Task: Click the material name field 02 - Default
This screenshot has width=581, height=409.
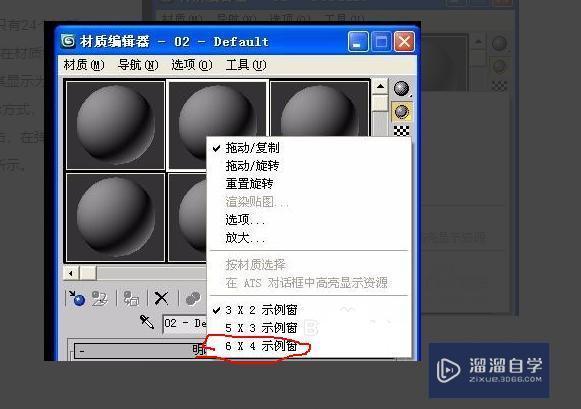Action: click(x=185, y=323)
